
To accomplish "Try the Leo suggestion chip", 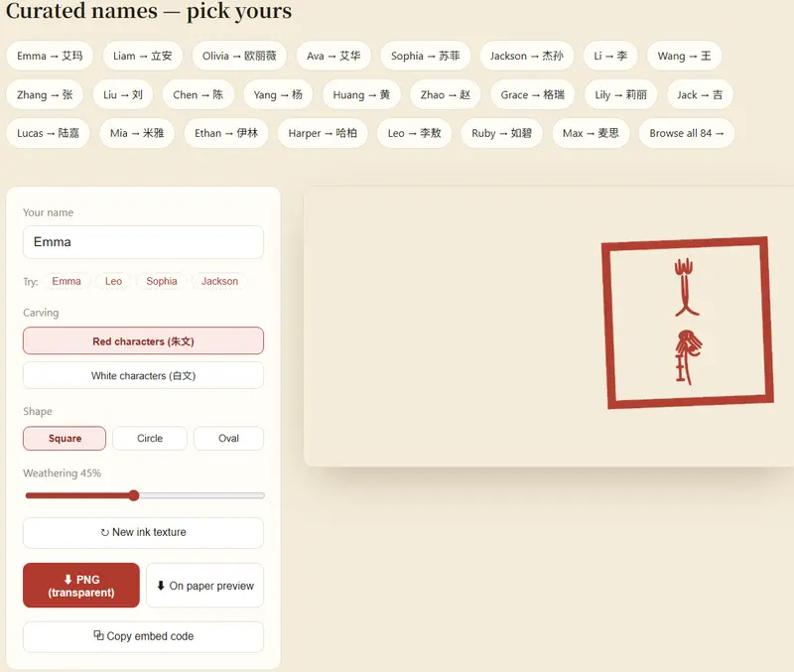I will click(x=113, y=281).
